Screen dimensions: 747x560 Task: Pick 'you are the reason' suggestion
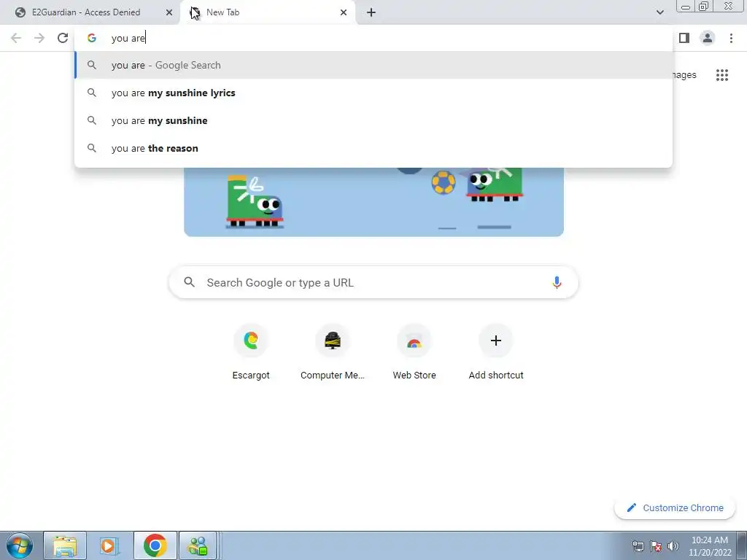click(x=373, y=148)
